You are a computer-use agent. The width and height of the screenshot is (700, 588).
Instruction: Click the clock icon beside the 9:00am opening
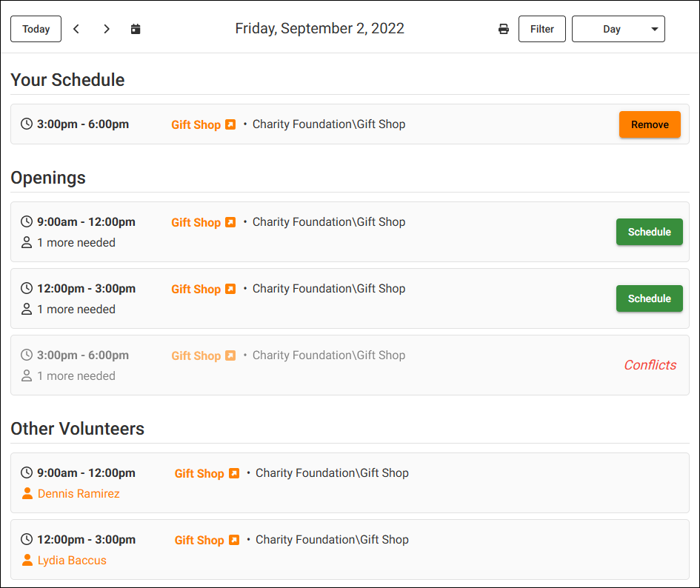(27, 221)
